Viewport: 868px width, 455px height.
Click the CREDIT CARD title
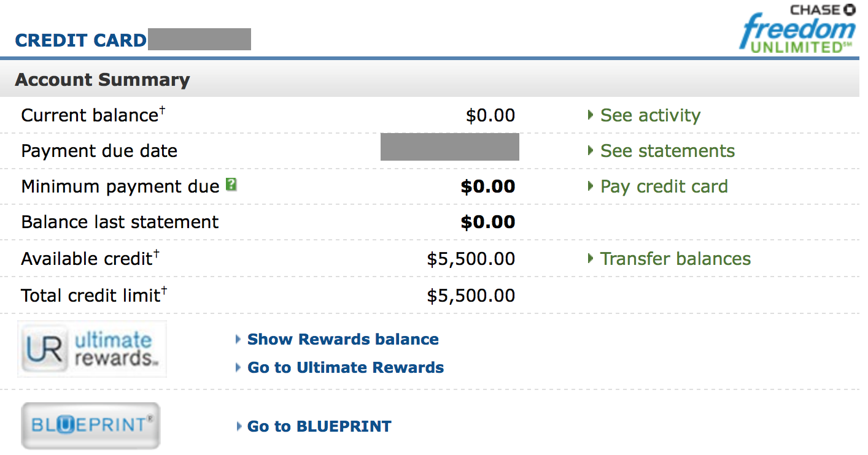pyautogui.click(x=81, y=40)
